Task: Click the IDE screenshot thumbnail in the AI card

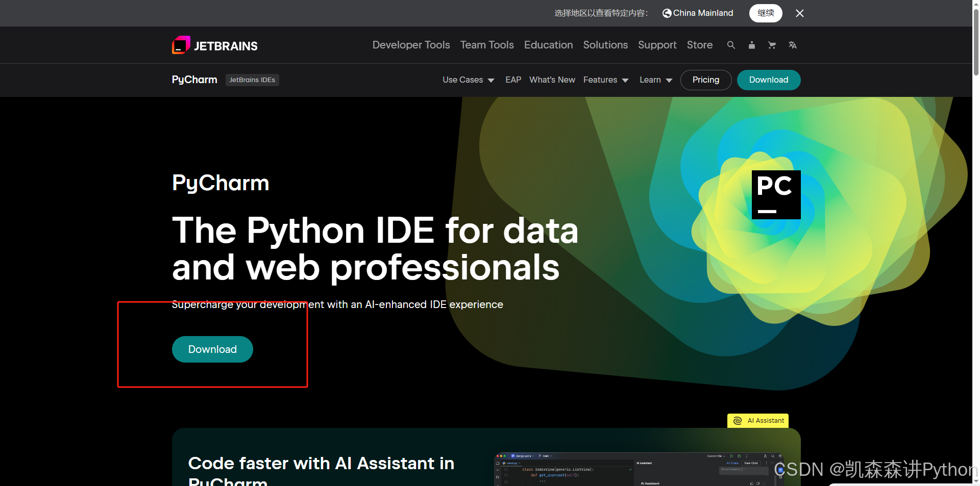Action: pyautogui.click(x=639, y=469)
